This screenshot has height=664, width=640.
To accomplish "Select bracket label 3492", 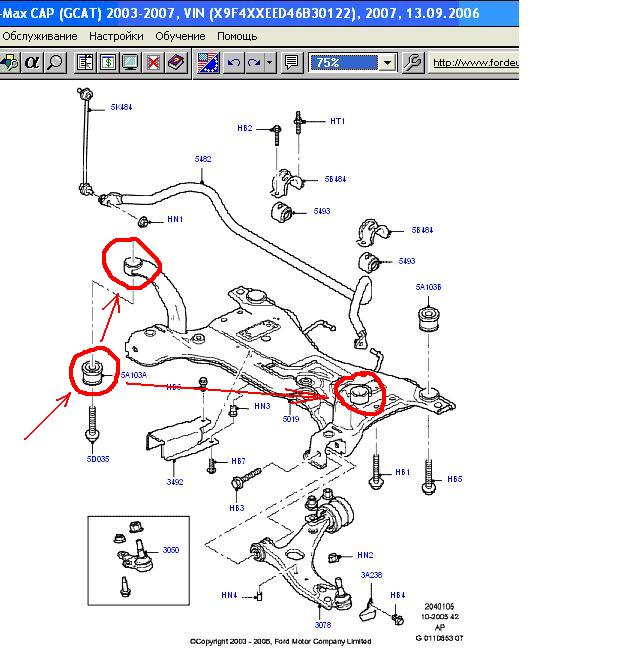I will [x=175, y=481].
